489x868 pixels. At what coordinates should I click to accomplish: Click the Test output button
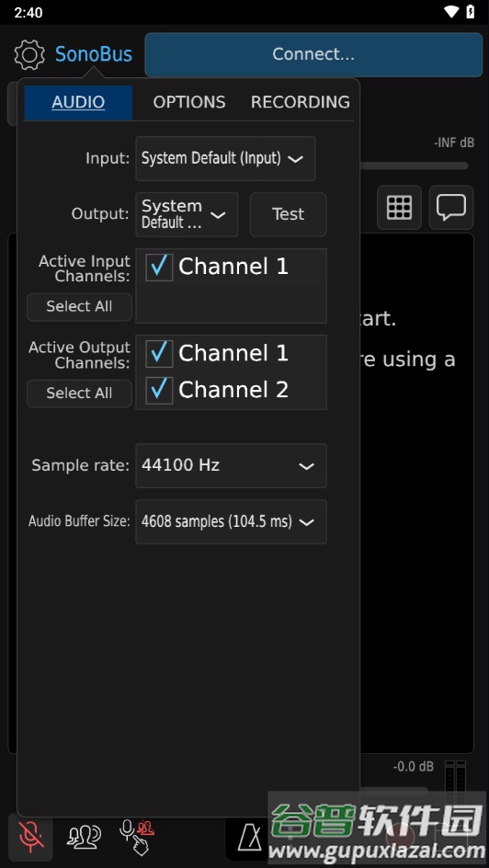[x=289, y=214]
